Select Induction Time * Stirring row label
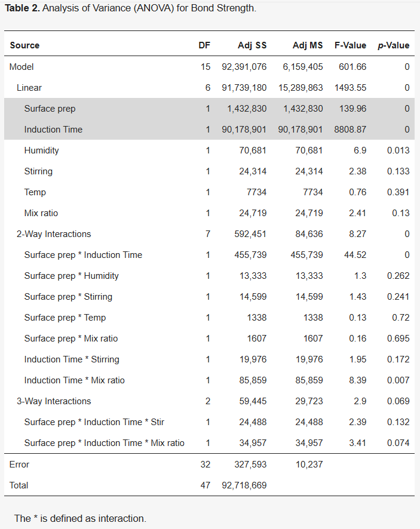 coord(72,359)
